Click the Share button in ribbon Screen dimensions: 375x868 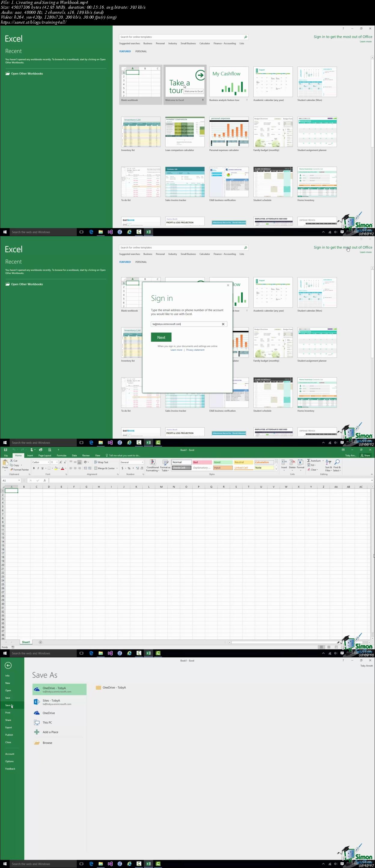pyautogui.click(x=365, y=455)
